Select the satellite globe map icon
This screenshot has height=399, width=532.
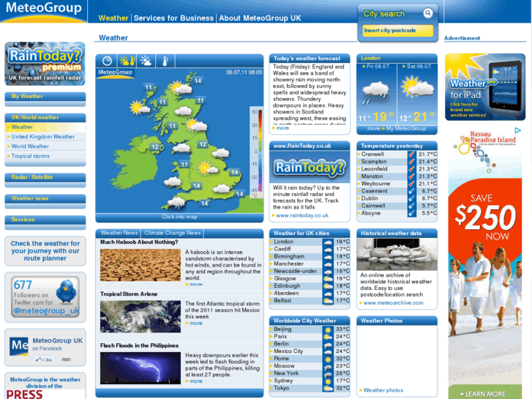[108, 61]
